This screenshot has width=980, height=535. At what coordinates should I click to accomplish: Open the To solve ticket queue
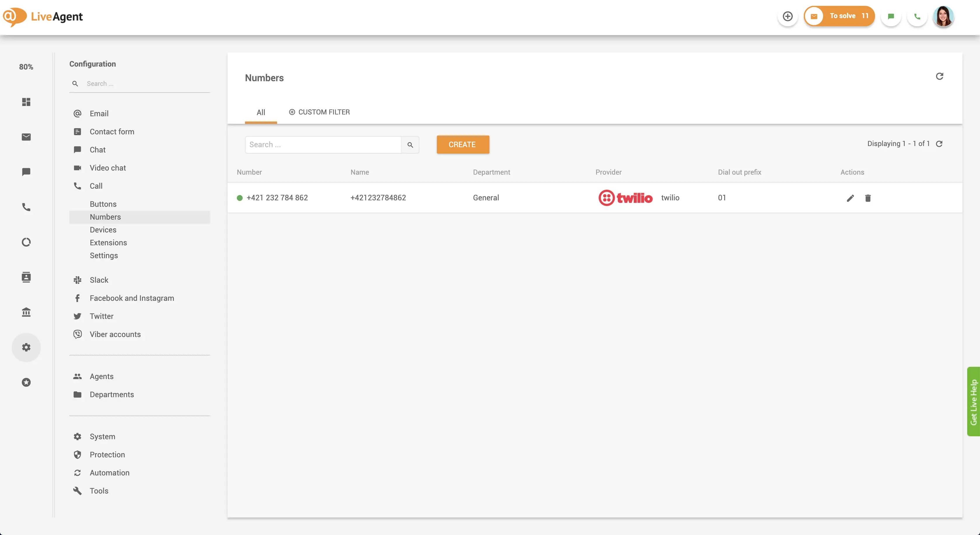click(x=839, y=16)
